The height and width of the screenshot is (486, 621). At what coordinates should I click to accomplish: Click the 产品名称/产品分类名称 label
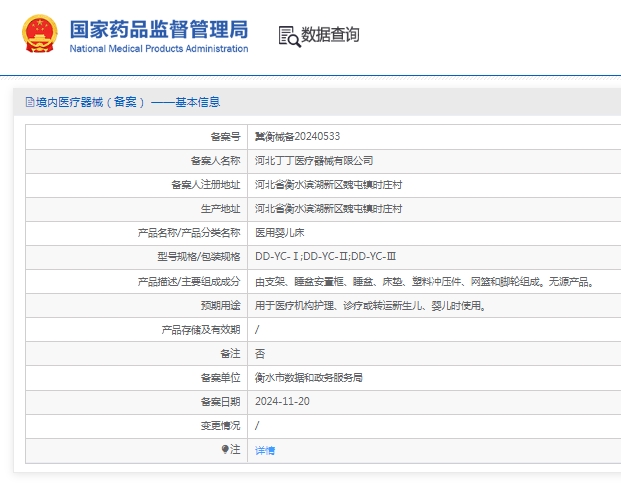(189, 233)
